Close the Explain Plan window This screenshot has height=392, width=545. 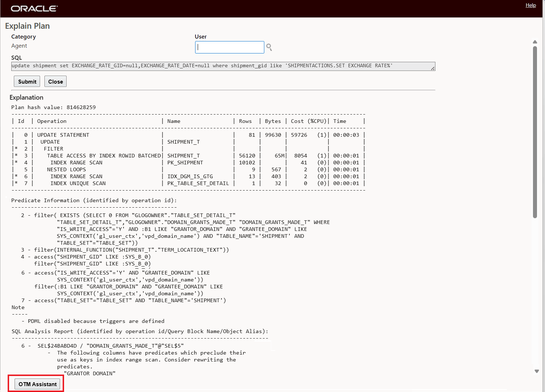pos(55,81)
